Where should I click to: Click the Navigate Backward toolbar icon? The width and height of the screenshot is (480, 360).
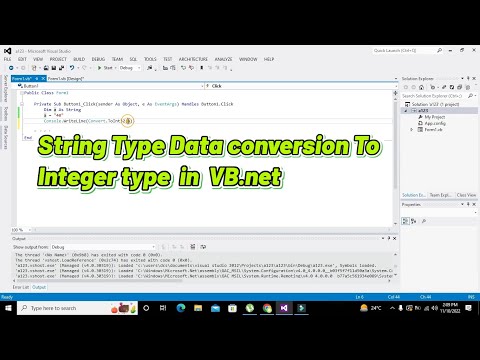[11, 68]
